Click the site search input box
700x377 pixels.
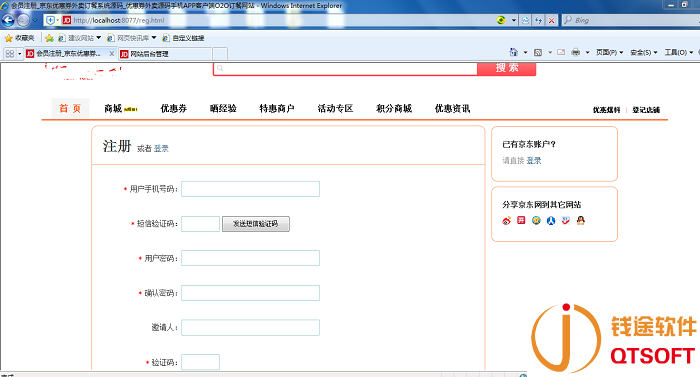click(x=346, y=68)
